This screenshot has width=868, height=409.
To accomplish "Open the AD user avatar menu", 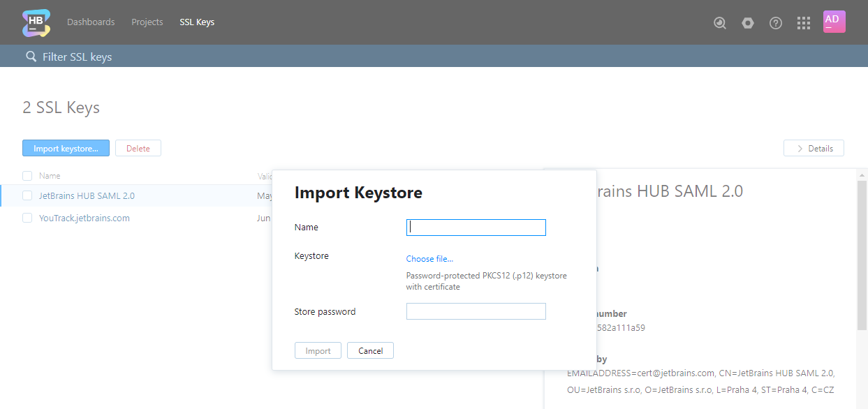I will 834,22.
